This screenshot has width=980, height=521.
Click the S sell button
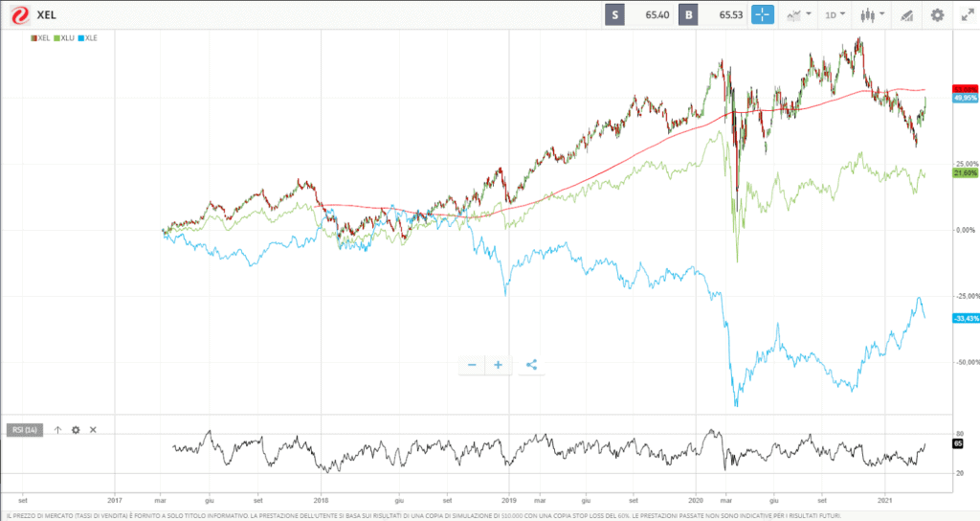pyautogui.click(x=615, y=15)
